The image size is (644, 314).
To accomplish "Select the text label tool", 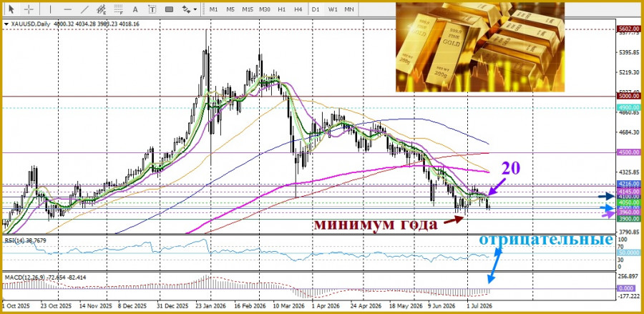I will point(152,9).
